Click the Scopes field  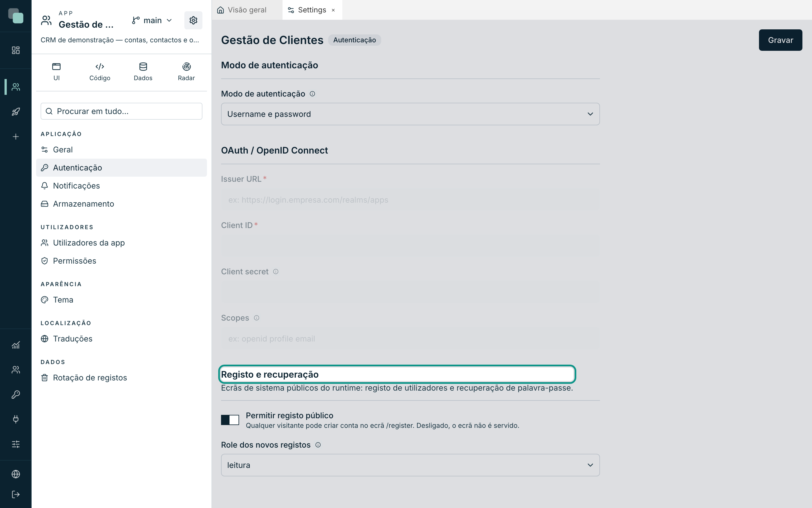[410, 339]
